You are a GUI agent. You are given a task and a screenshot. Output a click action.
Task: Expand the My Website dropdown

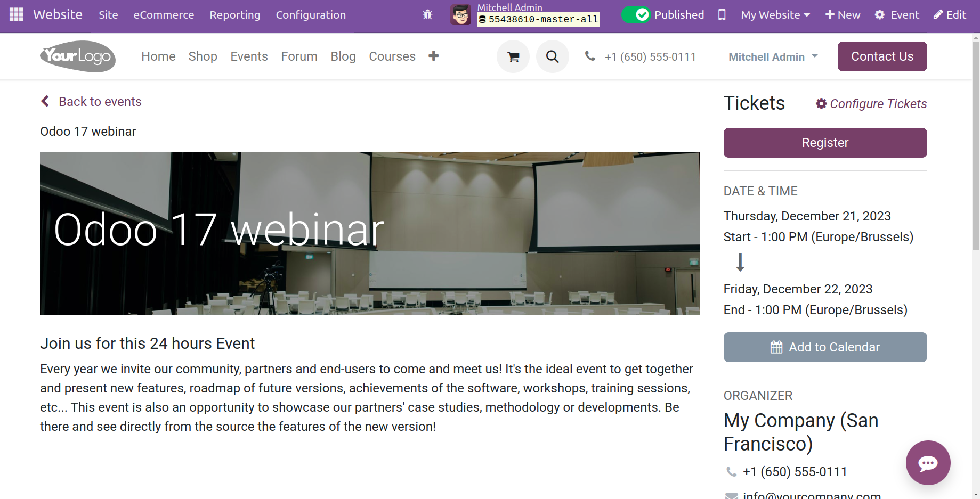tap(775, 15)
